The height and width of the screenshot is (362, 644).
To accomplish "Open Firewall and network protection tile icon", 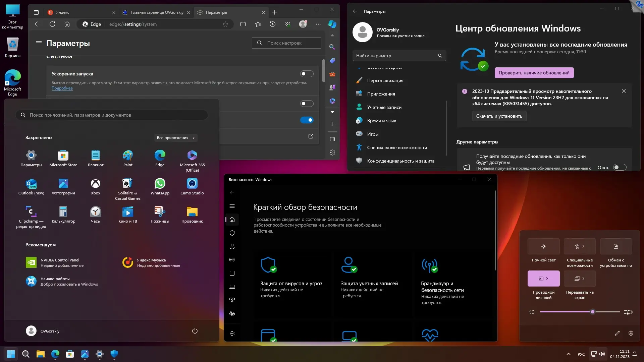I will pyautogui.click(x=429, y=265).
